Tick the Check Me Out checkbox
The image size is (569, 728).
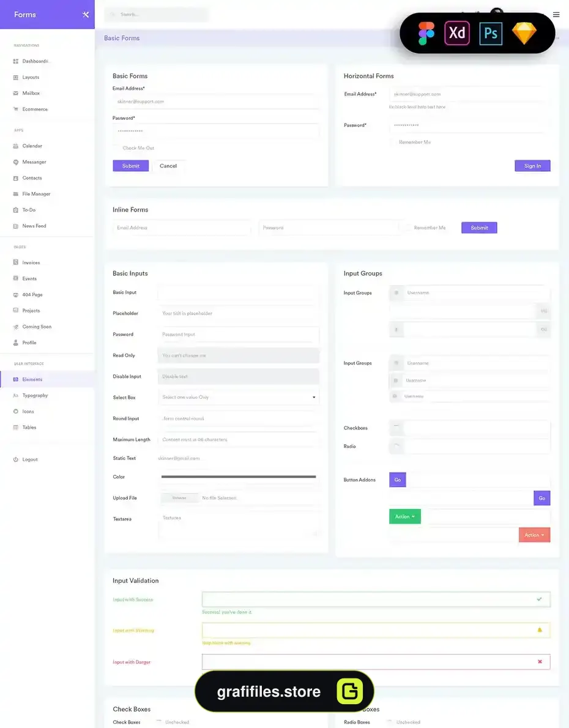coord(116,147)
